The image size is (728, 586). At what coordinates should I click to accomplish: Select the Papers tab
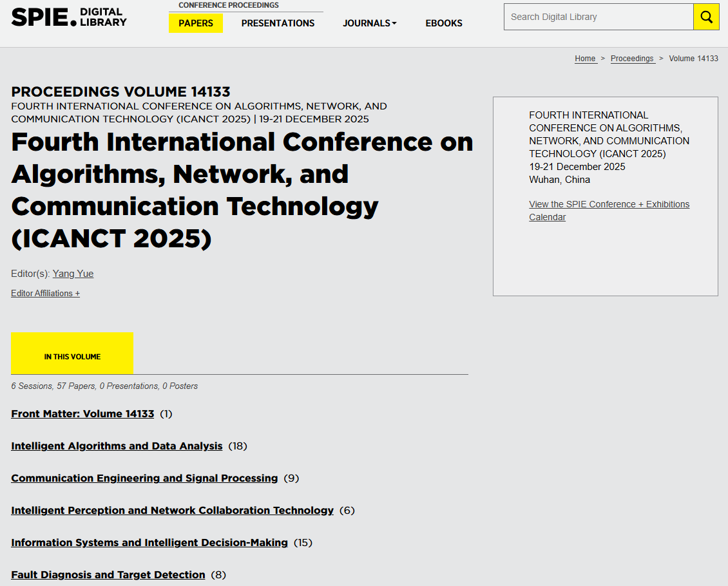click(x=195, y=23)
